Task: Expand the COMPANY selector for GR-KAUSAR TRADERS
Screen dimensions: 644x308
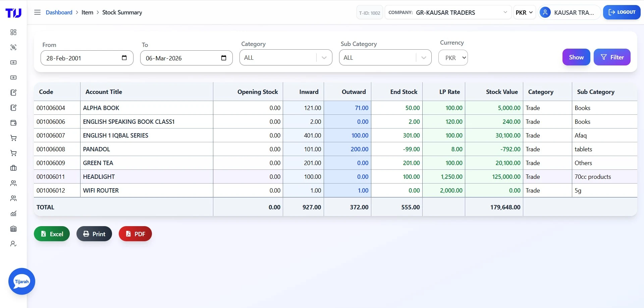Action: coord(505,12)
